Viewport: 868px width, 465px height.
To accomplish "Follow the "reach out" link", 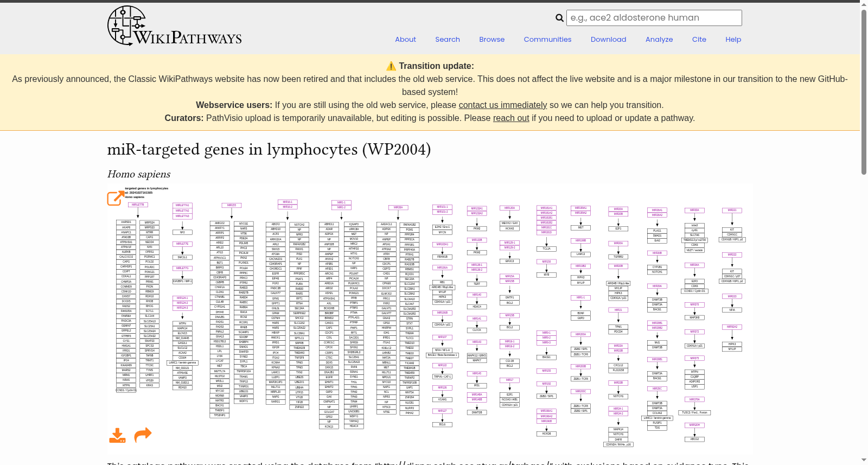I will pos(511,118).
